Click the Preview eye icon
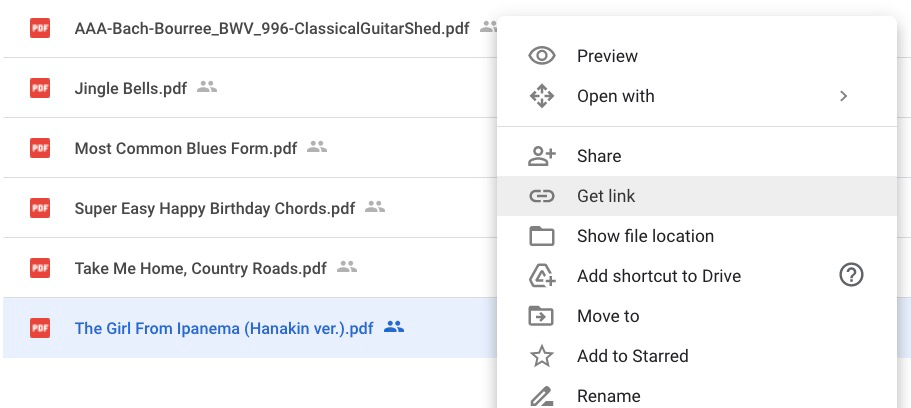Screen dimensions: 911x408 click(x=541, y=56)
